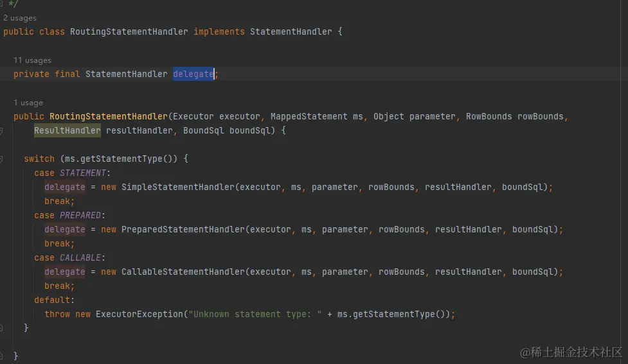This screenshot has height=364, width=628.
Task: Click the MappedStatement parameter type
Action: point(309,116)
